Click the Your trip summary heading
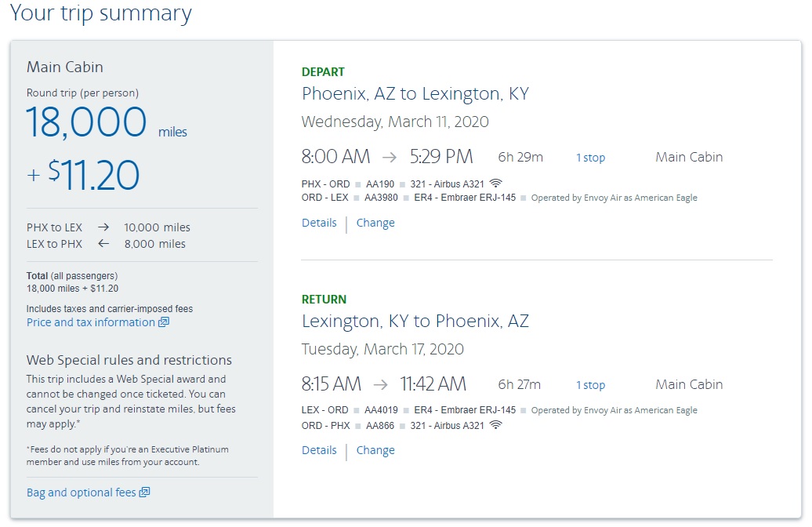This screenshot has height=527, width=812. point(101,13)
